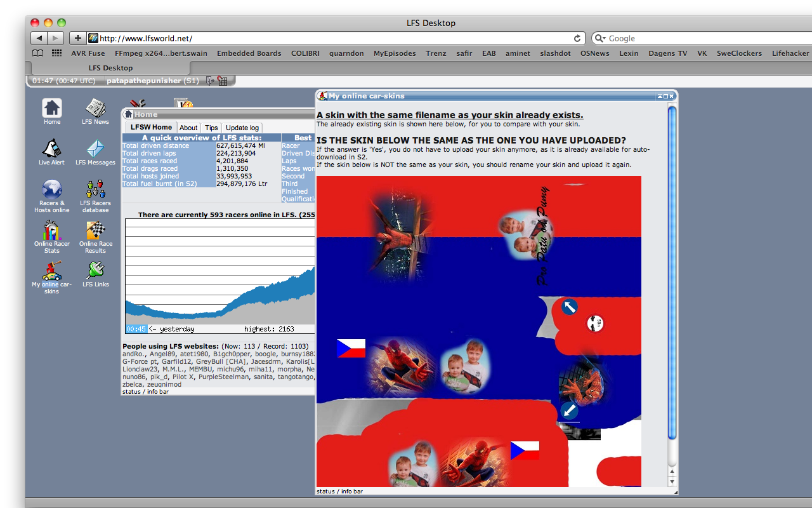
Task: Click the wrench tools desktop icon
Action: point(138,103)
